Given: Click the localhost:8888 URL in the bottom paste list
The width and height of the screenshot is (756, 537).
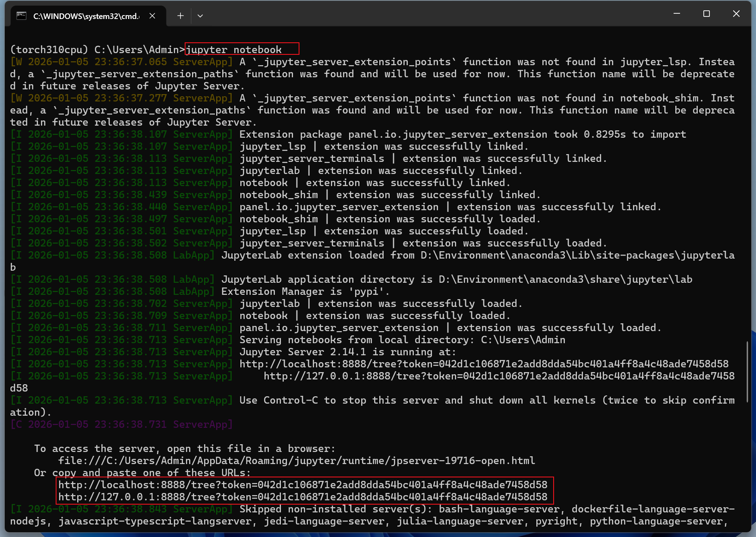Looking at the screenshot, I should (x=303, y=485).
